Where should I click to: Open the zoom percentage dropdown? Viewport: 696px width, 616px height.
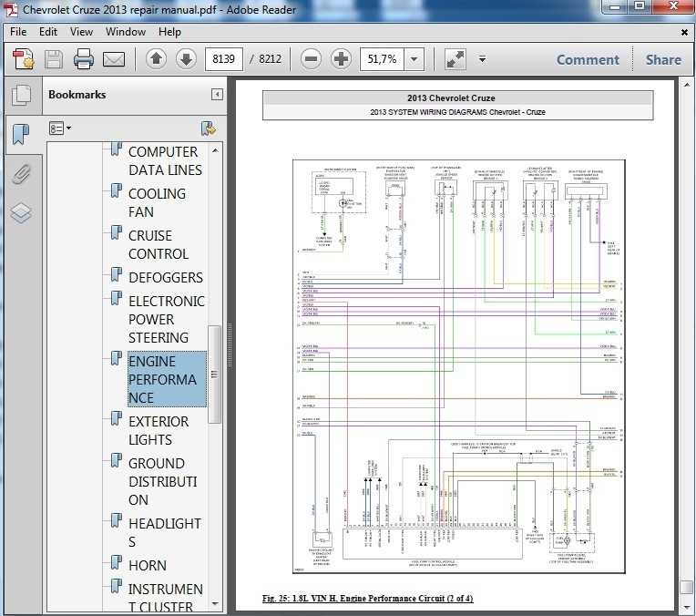click(x=415, y=60)
